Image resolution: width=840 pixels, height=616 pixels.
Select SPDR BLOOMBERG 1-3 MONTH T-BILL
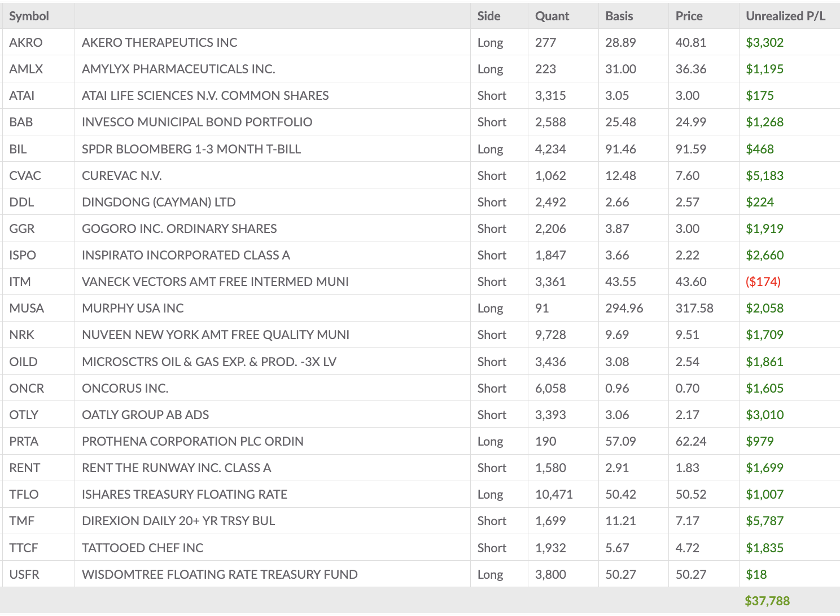point(191,149)
